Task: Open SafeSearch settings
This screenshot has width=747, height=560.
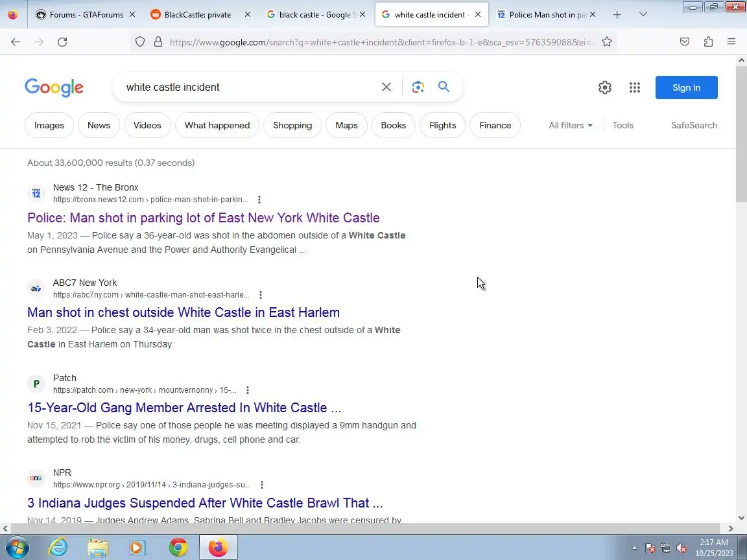Action: pyautogui.click(x=694, y=125)
